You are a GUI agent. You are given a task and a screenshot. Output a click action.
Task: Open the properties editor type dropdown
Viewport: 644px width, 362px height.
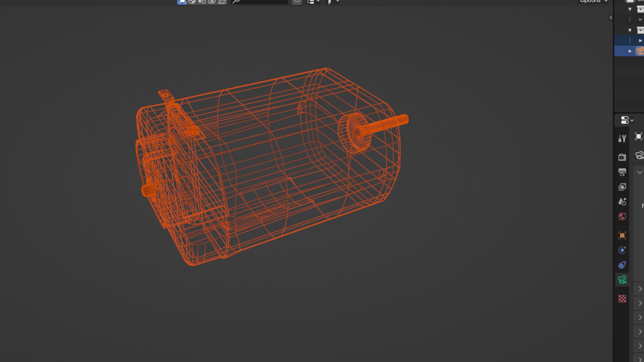pos(627,120)
